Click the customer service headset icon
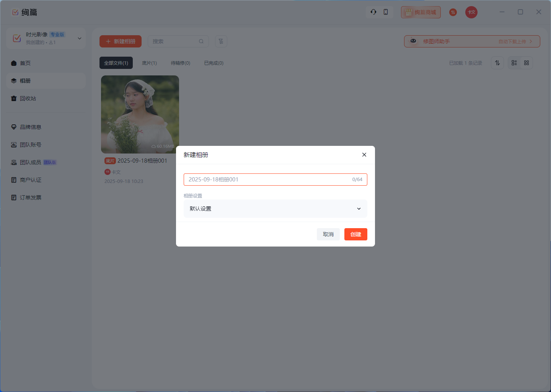 (373, 12)
